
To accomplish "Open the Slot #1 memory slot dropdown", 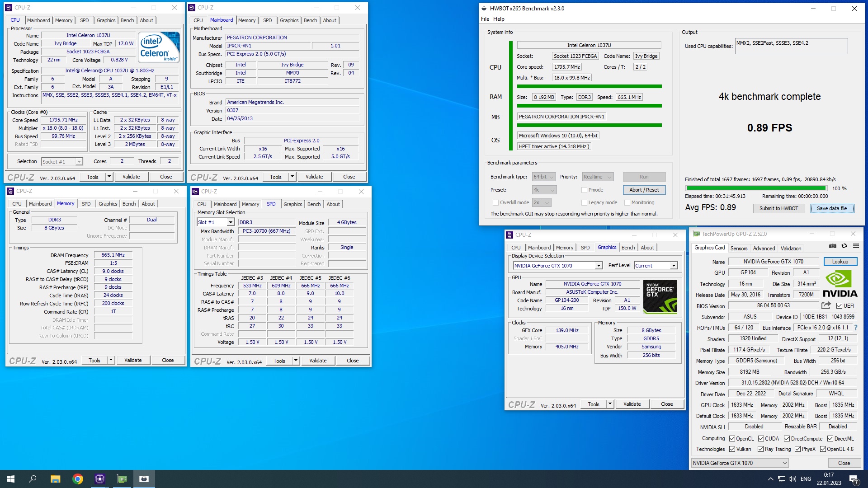I will tap(215, 222).
